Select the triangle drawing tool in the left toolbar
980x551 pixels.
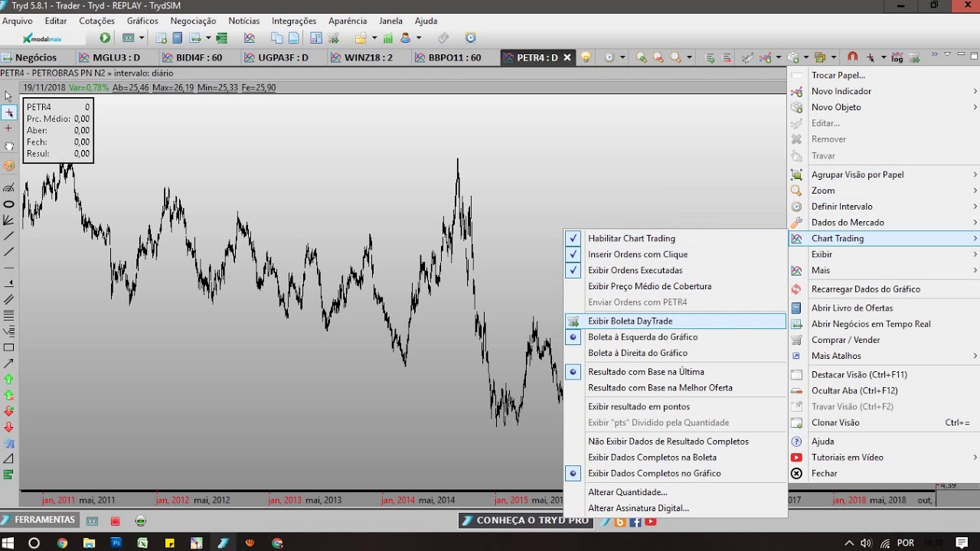[x=8, y=458]
